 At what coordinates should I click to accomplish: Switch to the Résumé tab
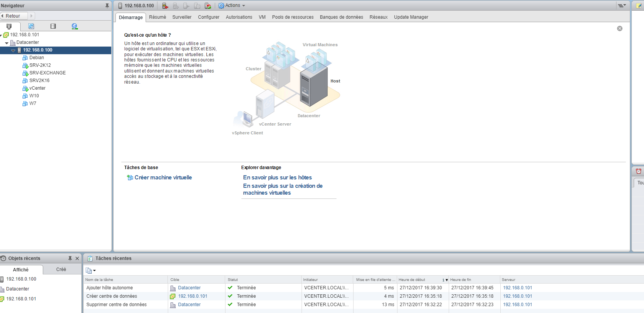coord(157,17)
